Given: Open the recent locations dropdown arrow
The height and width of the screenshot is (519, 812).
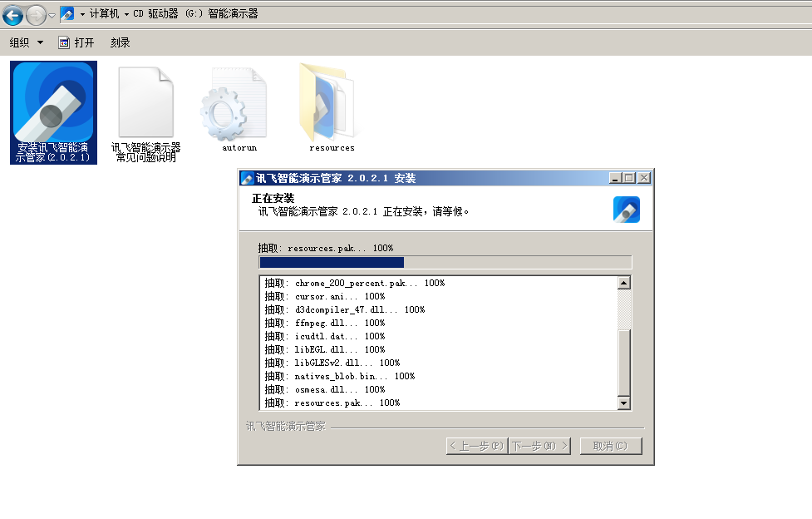Looking at the screenshot, I should (52, 16).
